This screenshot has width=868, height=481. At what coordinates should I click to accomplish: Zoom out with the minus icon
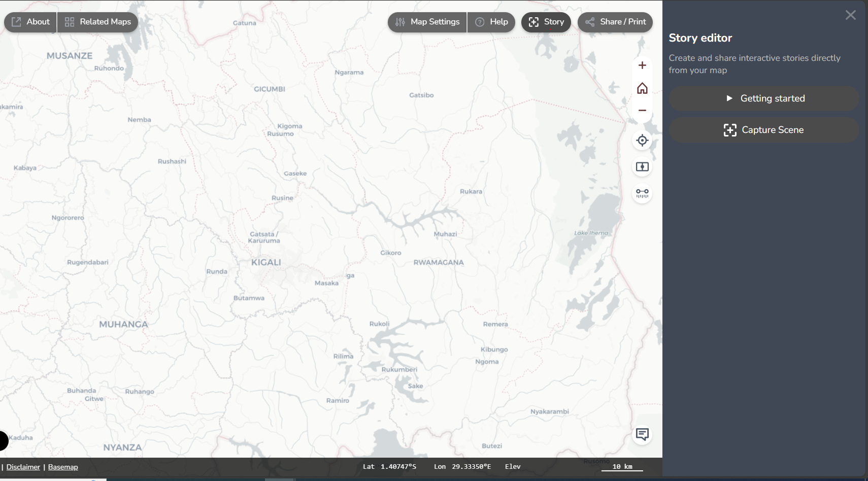coord(642,111)
